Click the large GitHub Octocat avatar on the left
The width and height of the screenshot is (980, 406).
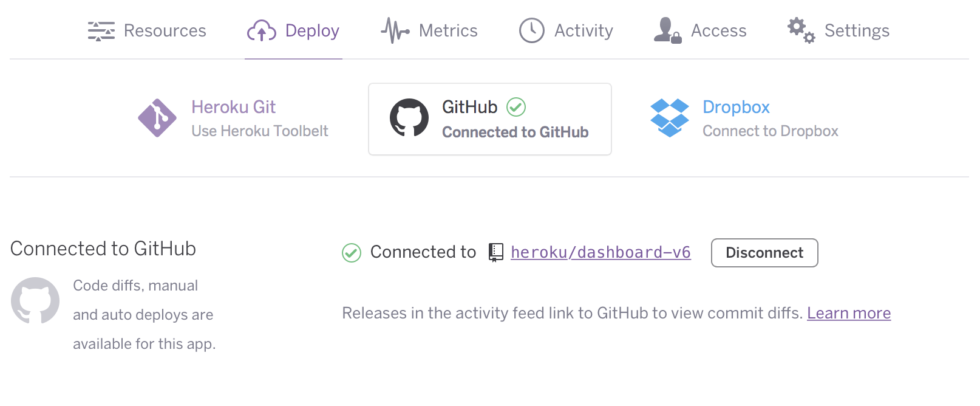tap(35, 300)
